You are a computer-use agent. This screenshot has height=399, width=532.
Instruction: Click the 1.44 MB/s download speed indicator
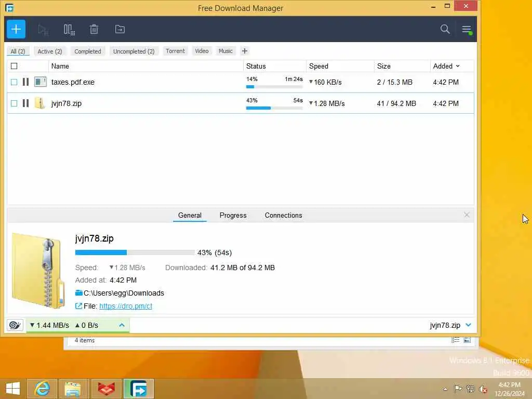tap(49, 325)
